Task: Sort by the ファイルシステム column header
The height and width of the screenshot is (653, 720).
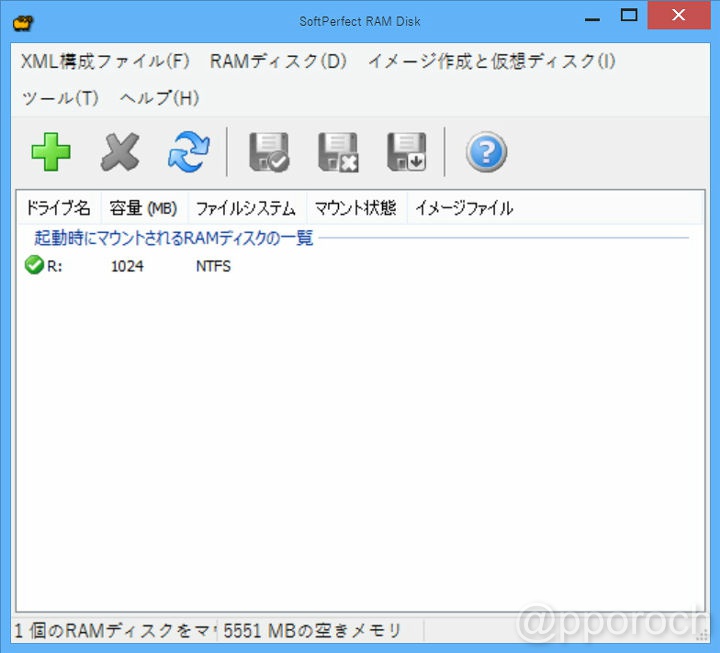Action: pyautogui.click(x=247, y=208)
